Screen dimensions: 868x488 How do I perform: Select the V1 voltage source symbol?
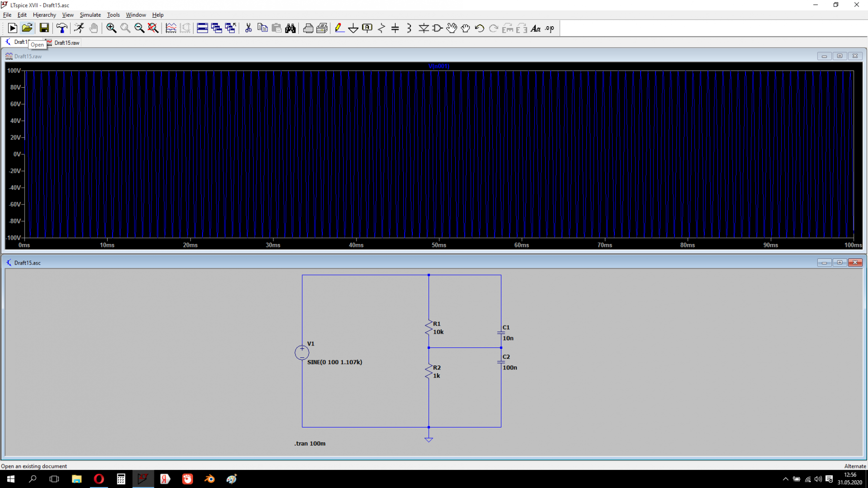point(302,353)
